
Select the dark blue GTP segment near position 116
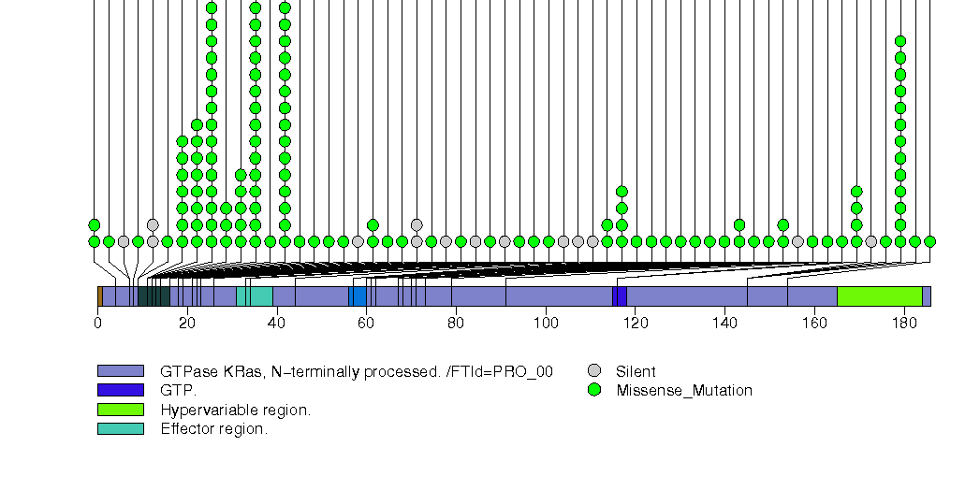(620, 296)
